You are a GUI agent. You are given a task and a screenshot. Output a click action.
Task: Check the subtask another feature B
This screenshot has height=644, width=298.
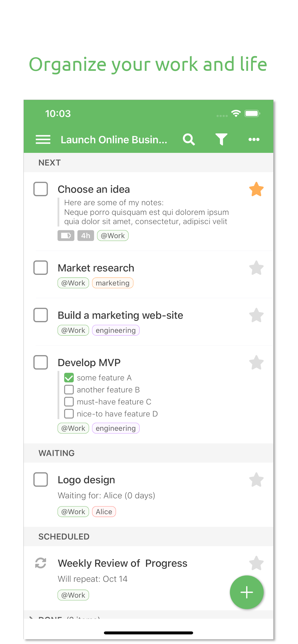pyautogui.click(x=69, y=390)
